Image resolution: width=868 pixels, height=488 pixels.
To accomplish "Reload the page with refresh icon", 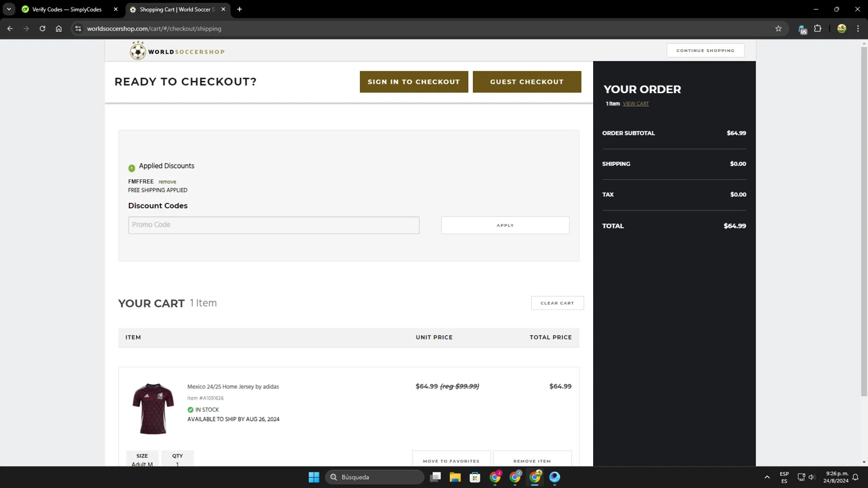I will pos(42,28).
